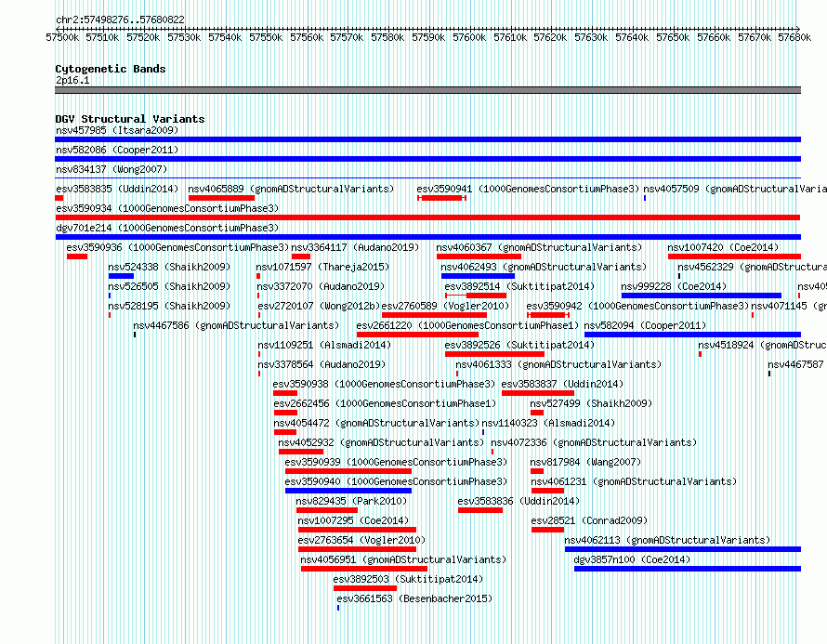This screenshot has width=827, height=644.
Task: Select the esv3590936 variant label
Action: [177, 247]
